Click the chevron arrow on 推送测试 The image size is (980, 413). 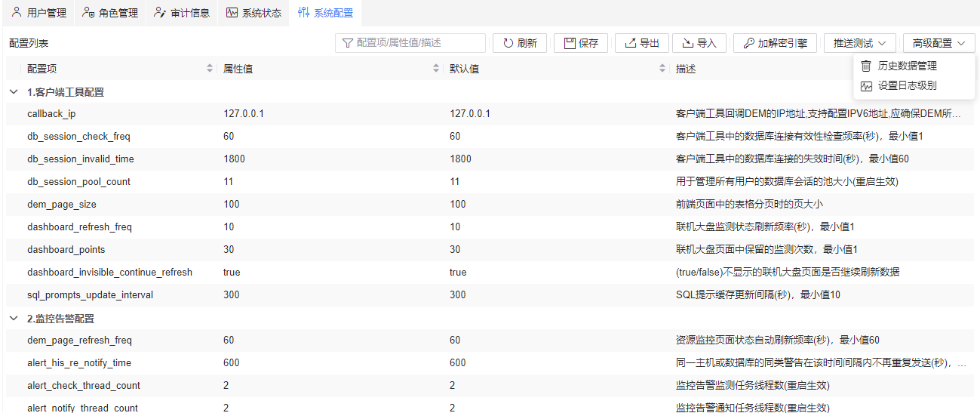(x=882, y=44)
